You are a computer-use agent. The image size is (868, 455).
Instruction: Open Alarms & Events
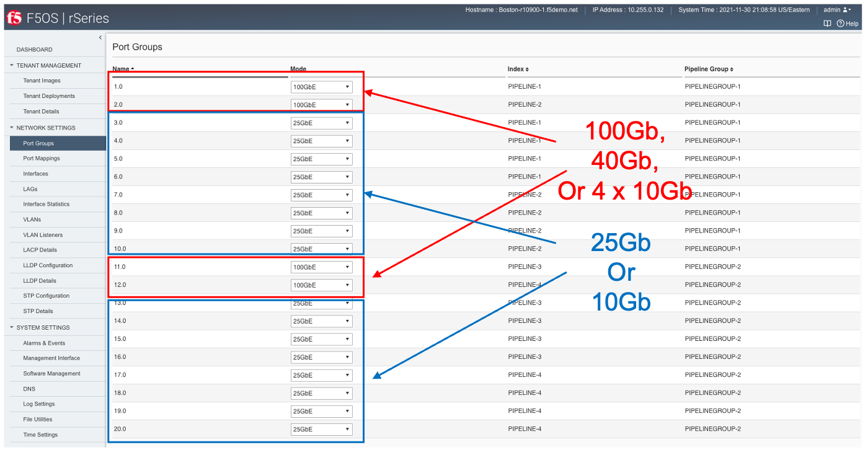tap(44, 343)
